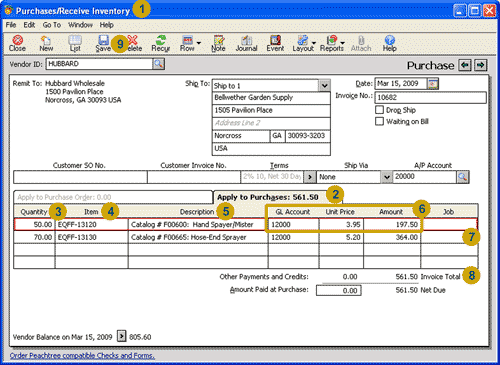Image resolution: width=500 pixels, height=365 pixels.
Task: Switch to Apply to Purchase Order tab
Action: pyautogui.click(x=113, y=197)
